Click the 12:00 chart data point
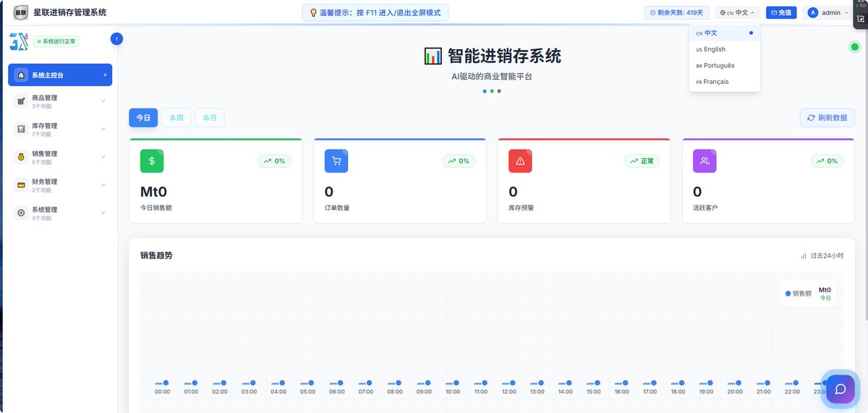Image resolution: width=868 pixels, height=413 pixels. click(513, 383)
